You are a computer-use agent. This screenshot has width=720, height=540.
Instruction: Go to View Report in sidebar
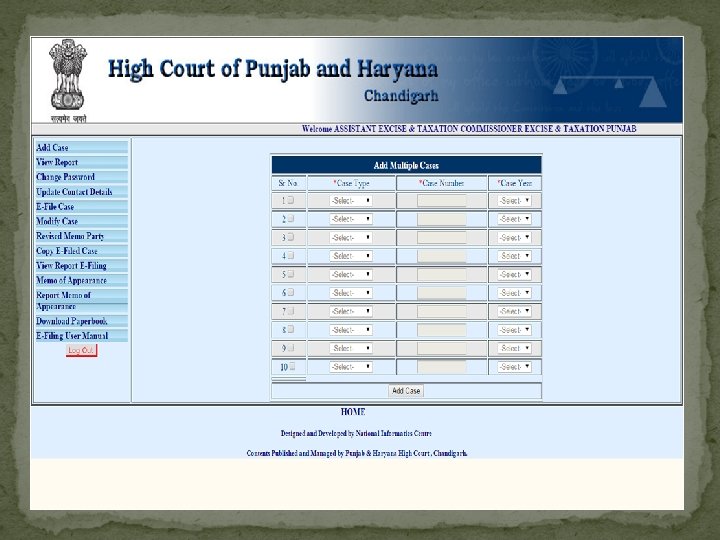(81, 163)
